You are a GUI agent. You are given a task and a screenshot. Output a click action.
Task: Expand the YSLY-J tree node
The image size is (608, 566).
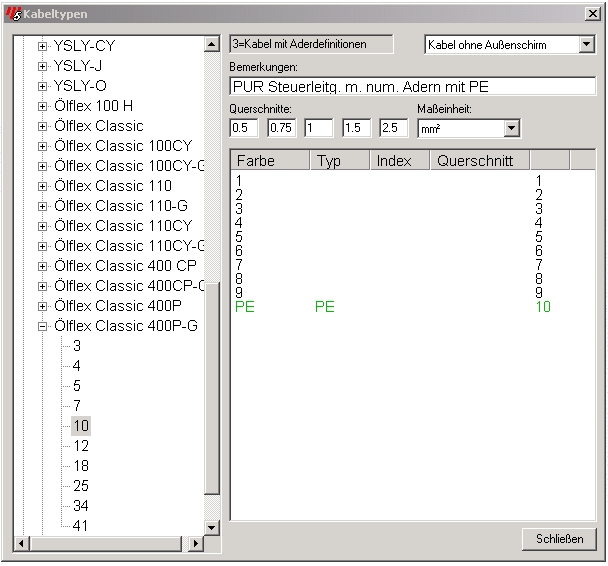tap(42, 67)
